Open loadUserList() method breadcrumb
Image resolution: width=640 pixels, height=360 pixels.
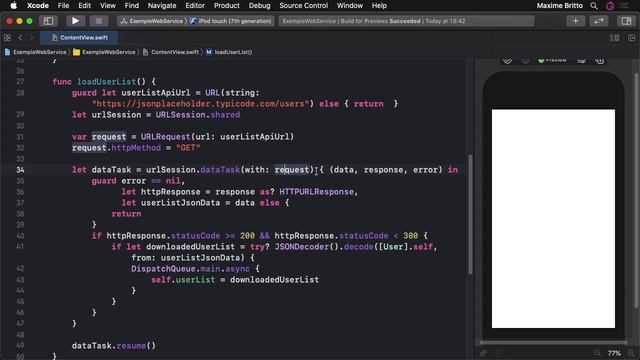[229, 52]
